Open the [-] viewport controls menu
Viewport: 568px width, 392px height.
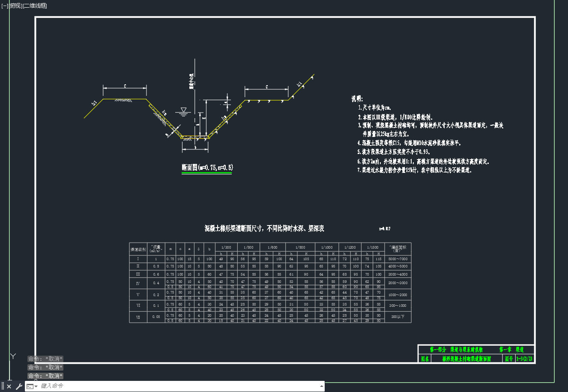pos(5,6)
